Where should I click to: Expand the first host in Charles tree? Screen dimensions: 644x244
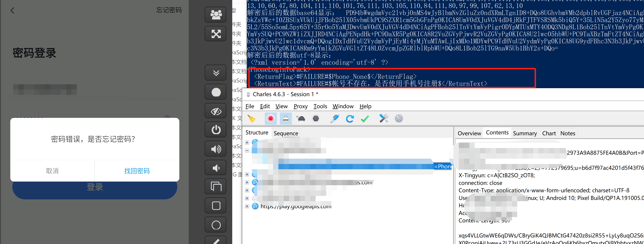coord(247,142)
